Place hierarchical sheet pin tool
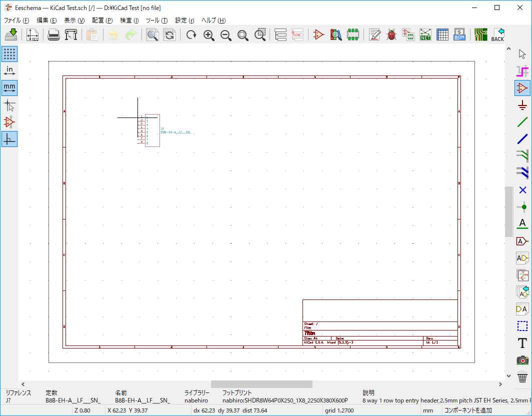The height and width of the screenshot is (416, 532). pyautogui.click(x=522, y=309)
